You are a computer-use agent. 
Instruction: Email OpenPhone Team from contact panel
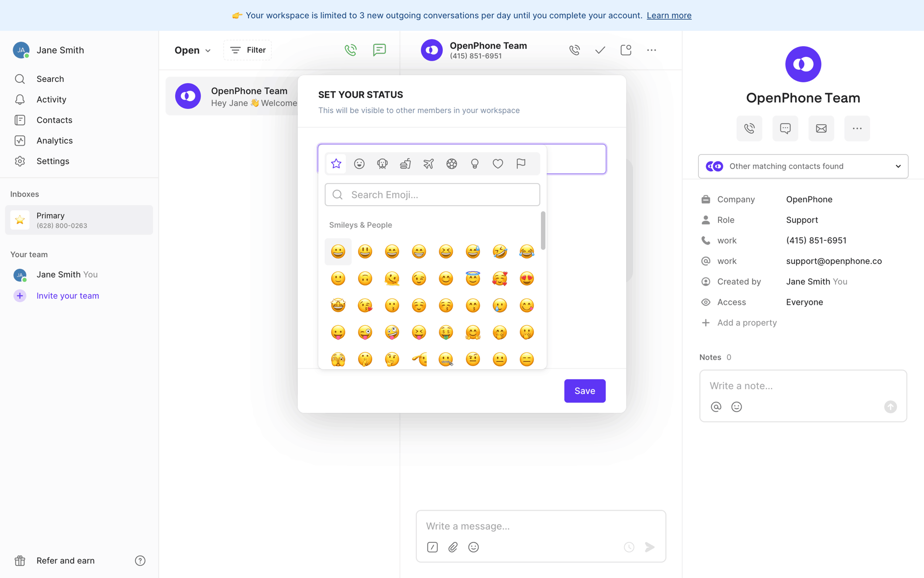tap(821, 129)
